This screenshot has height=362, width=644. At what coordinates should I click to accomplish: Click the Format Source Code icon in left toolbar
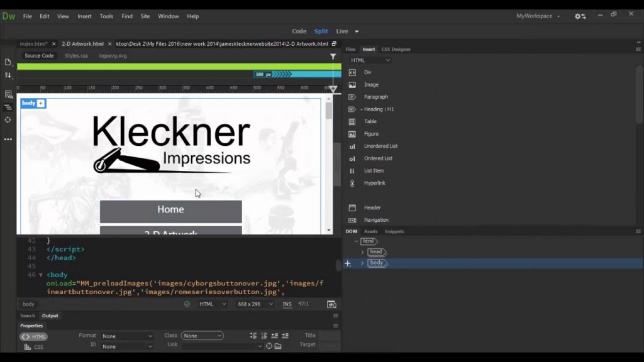(8, 107)
